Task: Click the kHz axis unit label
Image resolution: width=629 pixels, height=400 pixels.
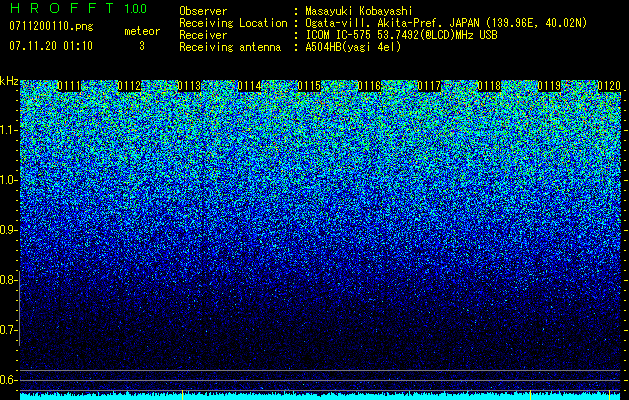Action: (x=9, y=81)
